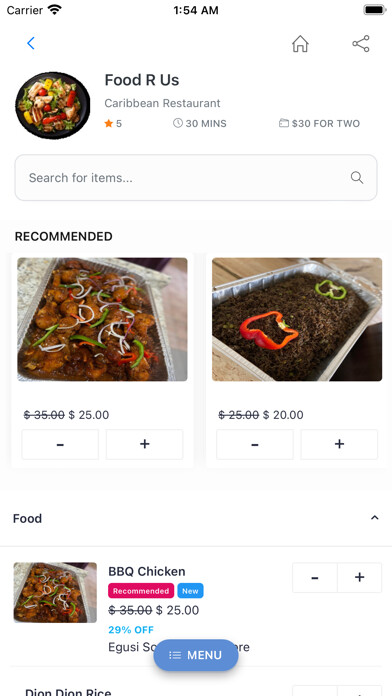Collapse the Food section chevron
Image resolution: width=392 pixels, height=696 pixels.
(x=375, y=518)
